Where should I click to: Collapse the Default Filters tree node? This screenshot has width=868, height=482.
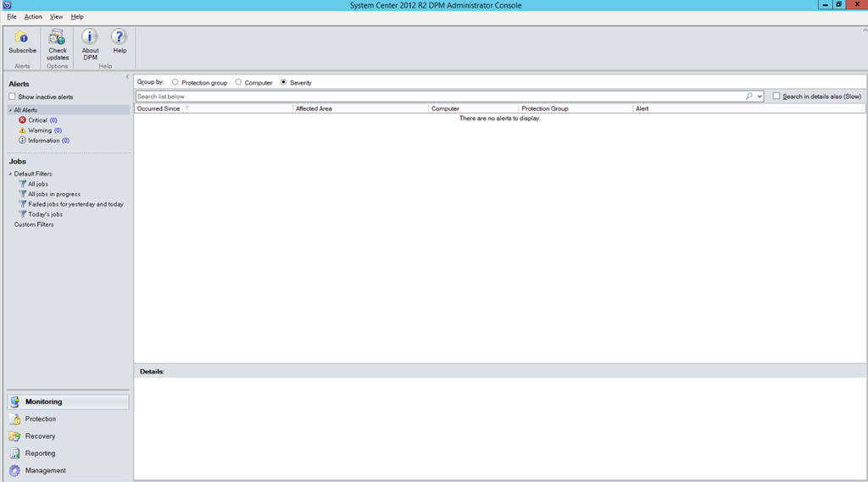coord(10,174)
